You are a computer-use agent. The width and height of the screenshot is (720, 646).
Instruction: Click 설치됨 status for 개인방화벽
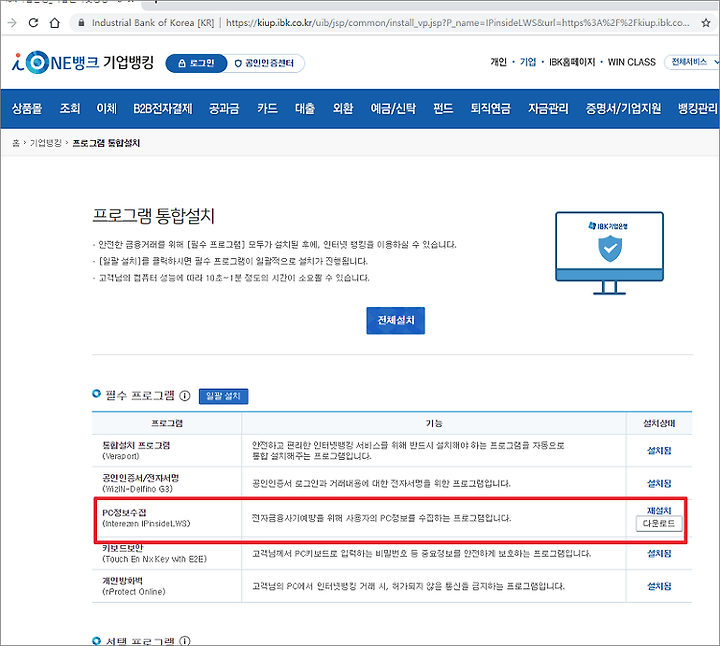click(659, 586)
